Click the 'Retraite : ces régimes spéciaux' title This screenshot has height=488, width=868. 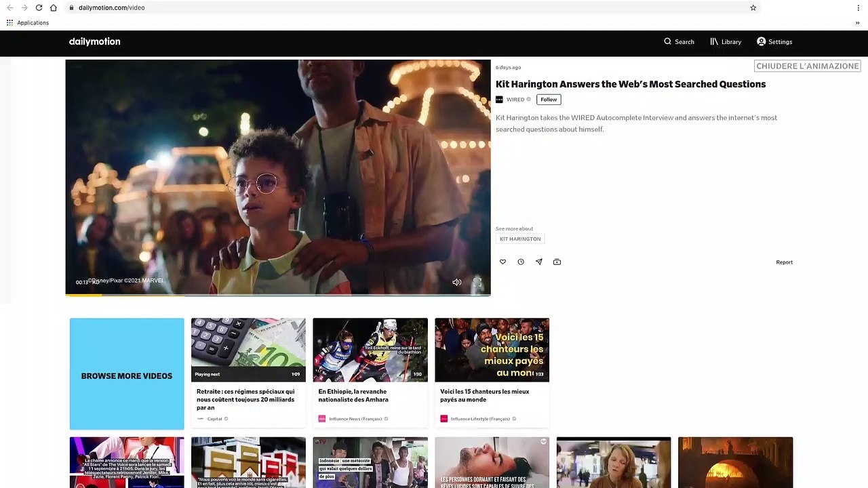[x=246, y=399]
